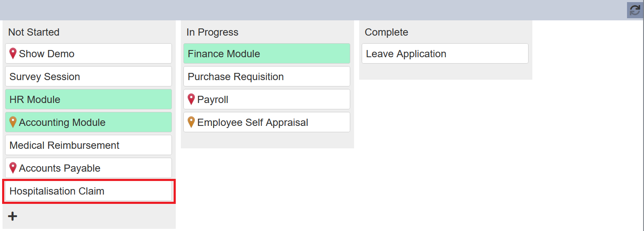Click red pin on Show Demo card
Image resolution: width=644 pixels, height=231 pixels.
tap(13, 53)
